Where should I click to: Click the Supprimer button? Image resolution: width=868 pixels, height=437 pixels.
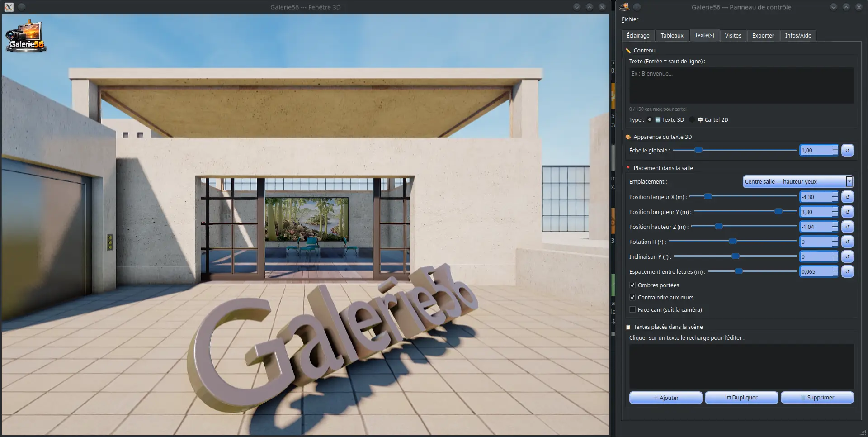tap(817, 398)
